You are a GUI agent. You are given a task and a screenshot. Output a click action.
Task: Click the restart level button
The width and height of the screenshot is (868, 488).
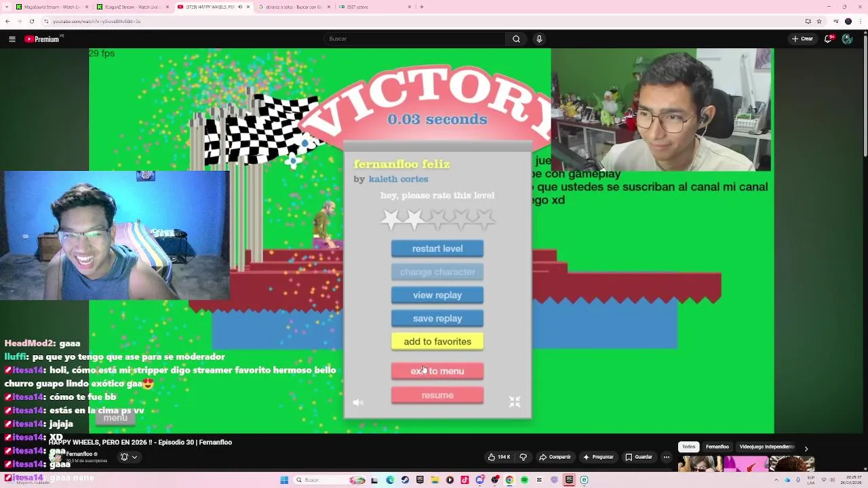(437, 249)
